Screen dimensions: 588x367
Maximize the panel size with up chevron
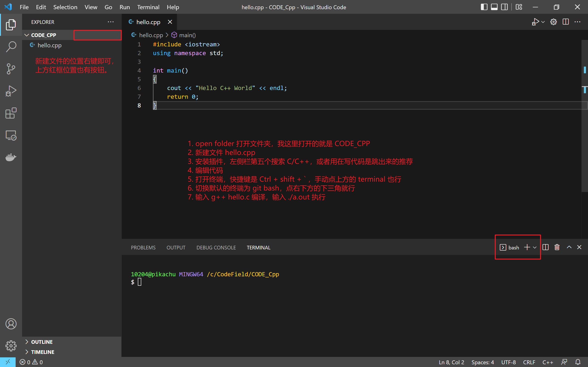[x=569, y=247]
